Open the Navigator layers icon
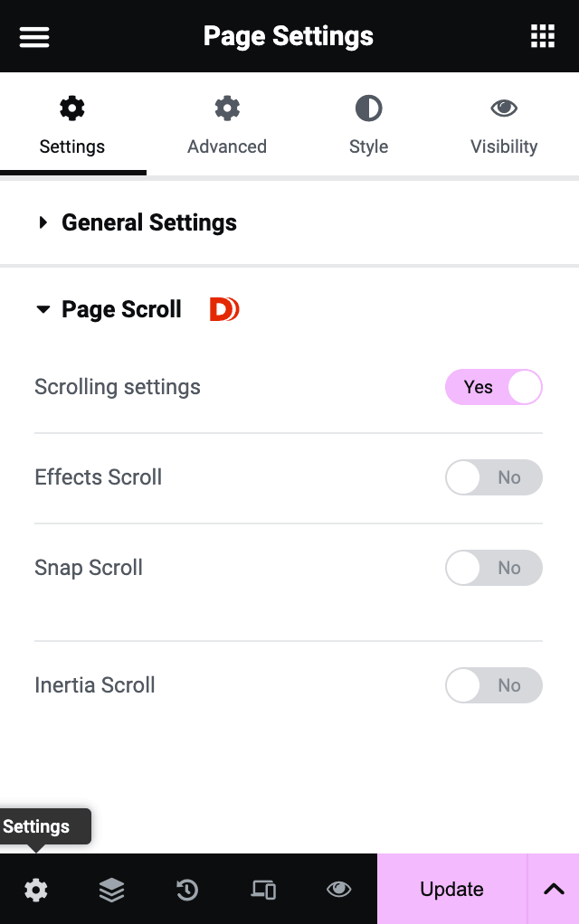579x924 pixels. point(111,890)
